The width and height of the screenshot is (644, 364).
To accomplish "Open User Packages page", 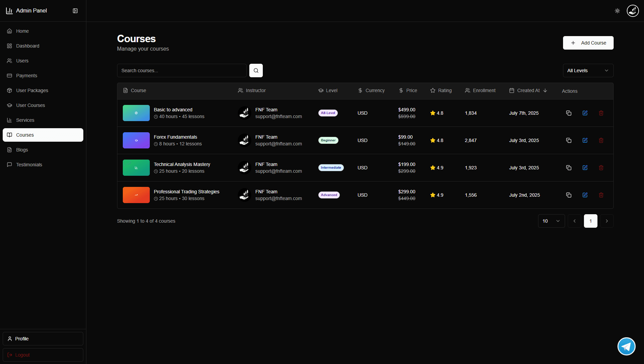I will coord(43,90).
